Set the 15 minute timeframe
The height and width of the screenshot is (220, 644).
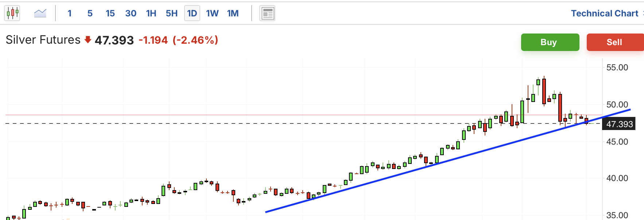pos(110,13)
